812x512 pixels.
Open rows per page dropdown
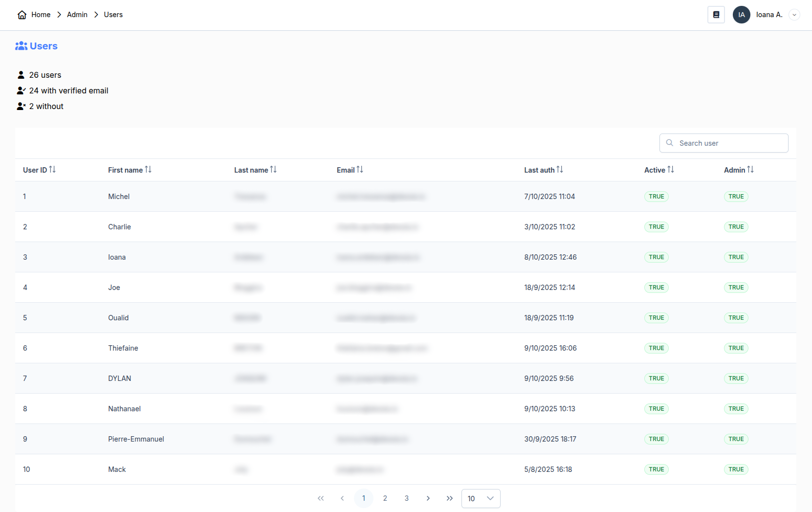click(481, 498)
